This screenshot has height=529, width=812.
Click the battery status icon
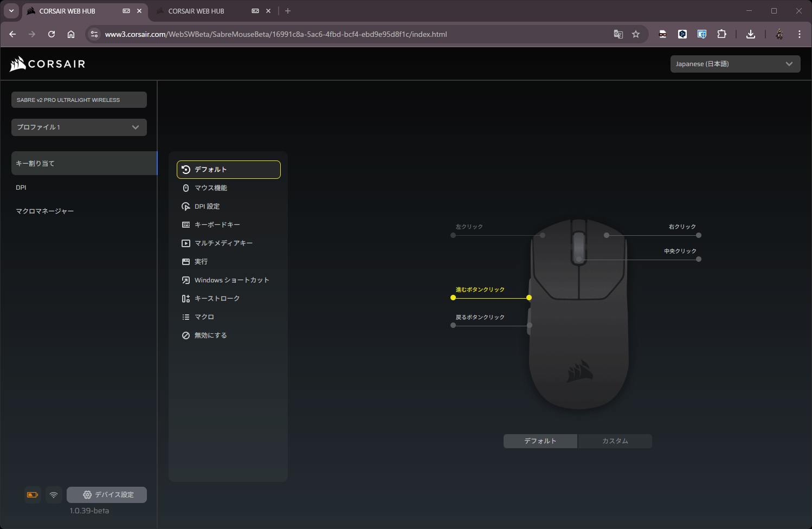pyautogui.click(x=33, y=495)
